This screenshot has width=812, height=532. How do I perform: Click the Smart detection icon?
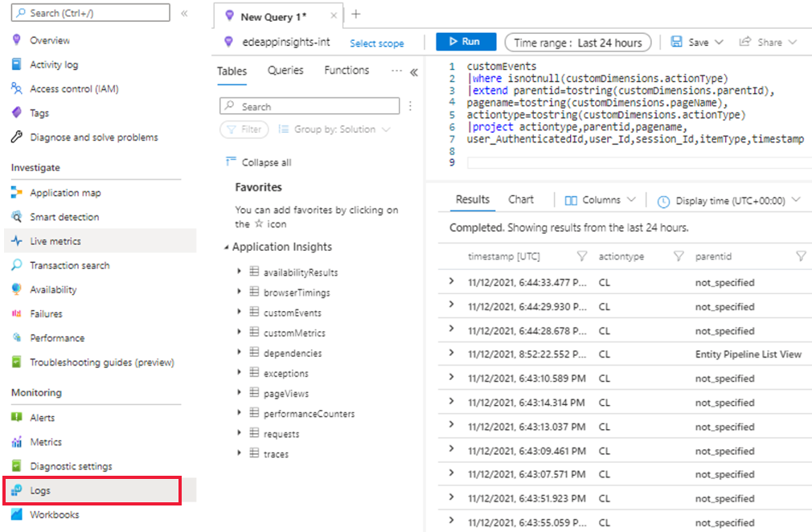pos(17,217)
